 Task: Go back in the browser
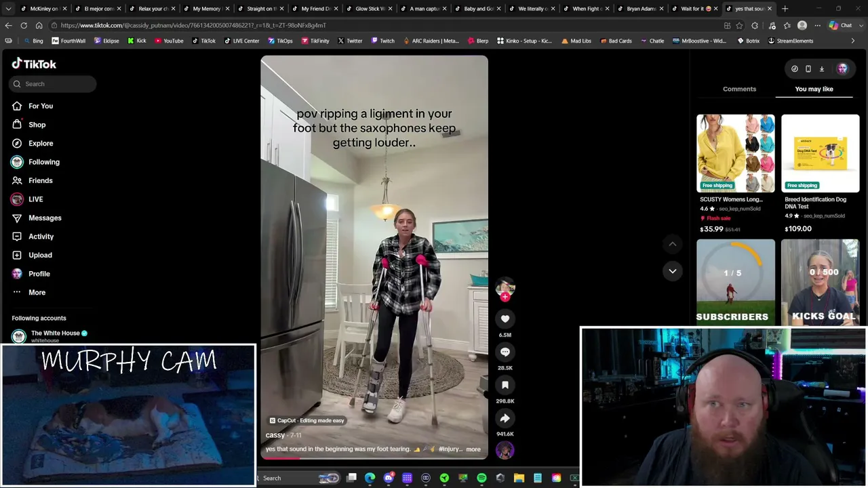pos(8,25)
